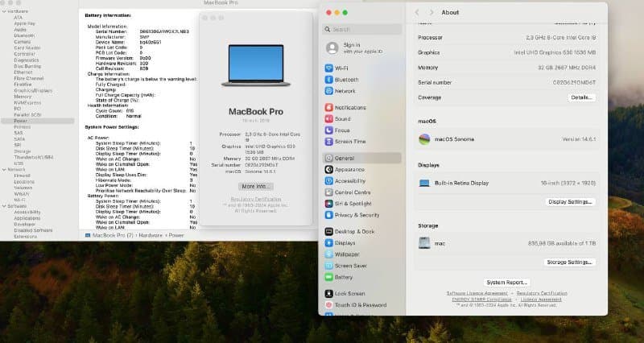Image resolution: width=644 pixels, height=343 pixels.
Task: Select General in the settings sidebar
Action: tap(361, 158)
